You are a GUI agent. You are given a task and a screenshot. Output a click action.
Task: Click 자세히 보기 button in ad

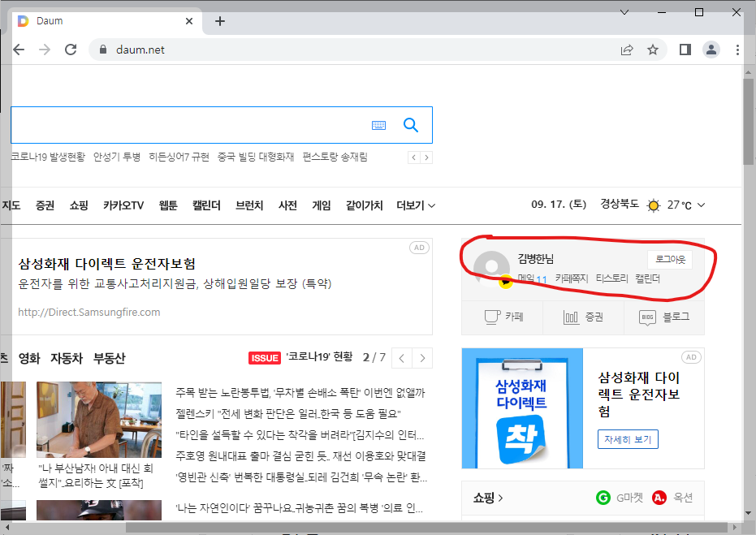(628, 439)
